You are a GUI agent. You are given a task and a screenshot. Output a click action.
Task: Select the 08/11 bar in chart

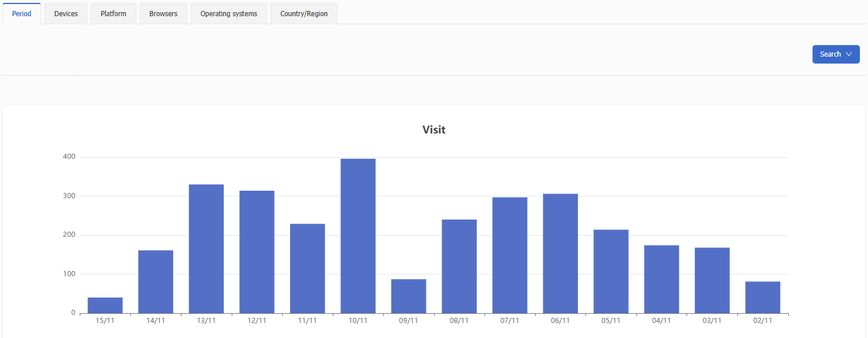click(x=459, y=266)
